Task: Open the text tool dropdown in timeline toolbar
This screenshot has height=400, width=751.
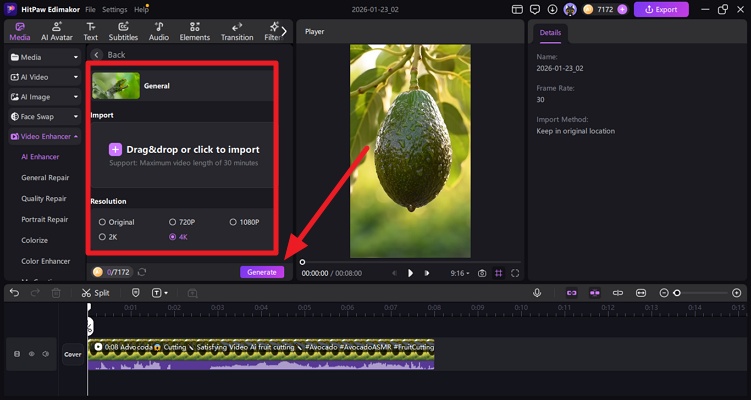Action: 160,293
